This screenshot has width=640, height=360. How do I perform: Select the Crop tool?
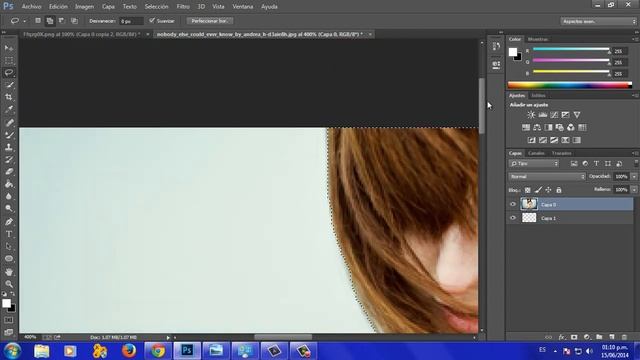tap(9, 97)
